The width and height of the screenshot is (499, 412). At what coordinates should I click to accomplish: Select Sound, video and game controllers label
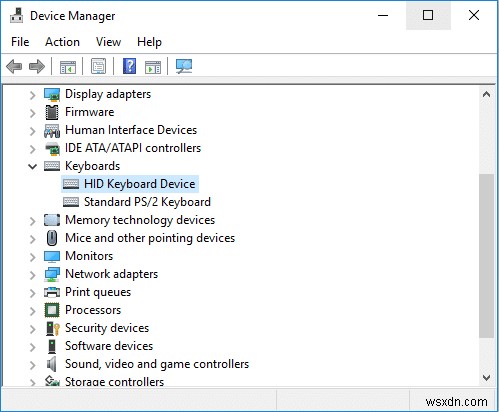click(157, 364)
